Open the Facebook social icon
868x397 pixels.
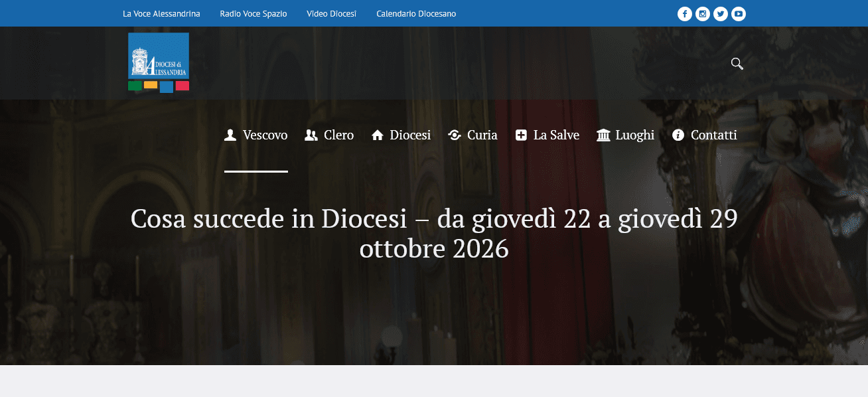coord(685,13)
